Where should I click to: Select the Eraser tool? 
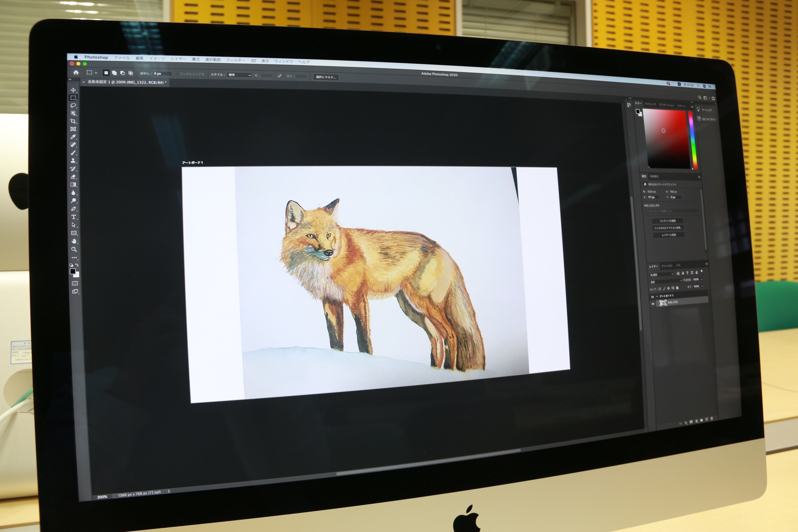coord(73,177)
